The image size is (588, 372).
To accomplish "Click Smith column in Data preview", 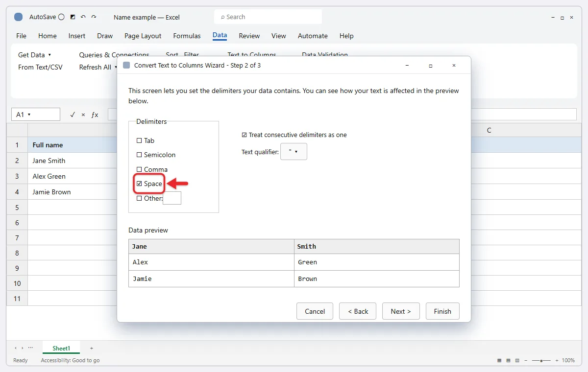I will click(377, 246).
